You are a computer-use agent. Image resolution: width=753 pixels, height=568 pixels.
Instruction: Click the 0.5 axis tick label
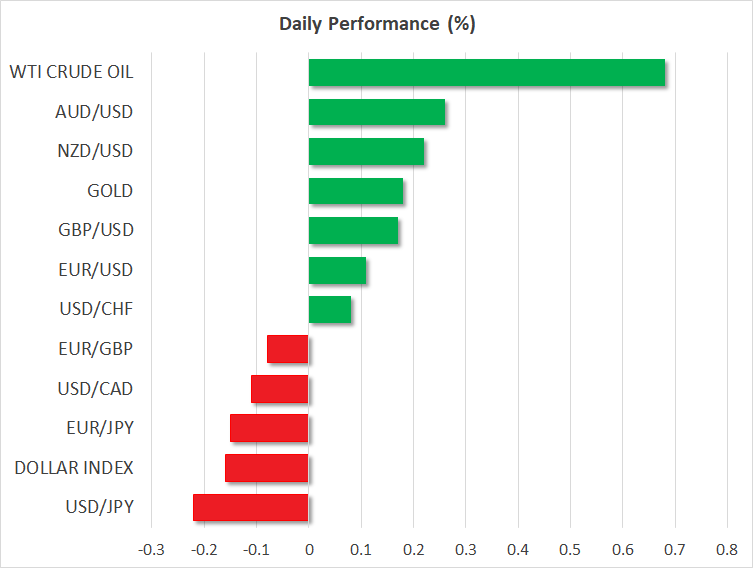coord(570,549)
